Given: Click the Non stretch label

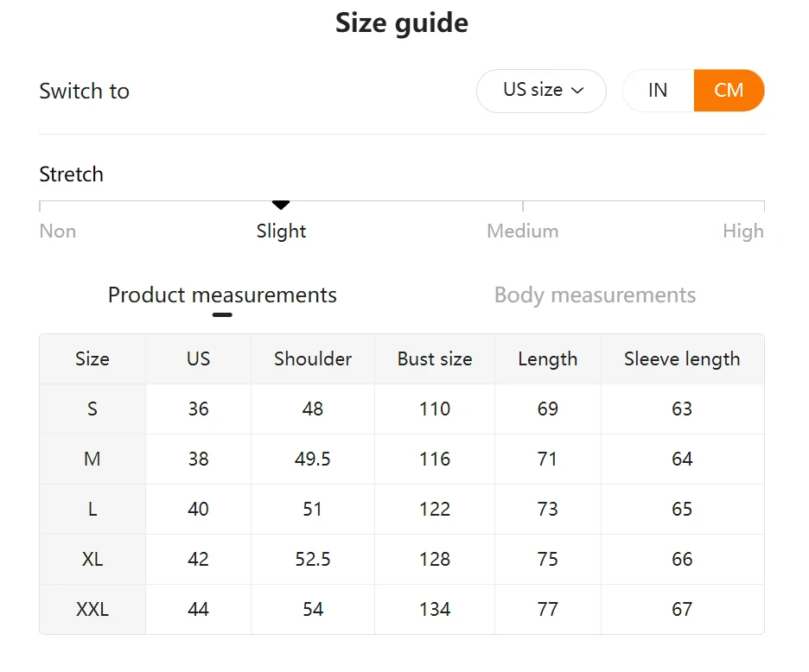Looking at the screenshot, I should [x=58, y=231].
